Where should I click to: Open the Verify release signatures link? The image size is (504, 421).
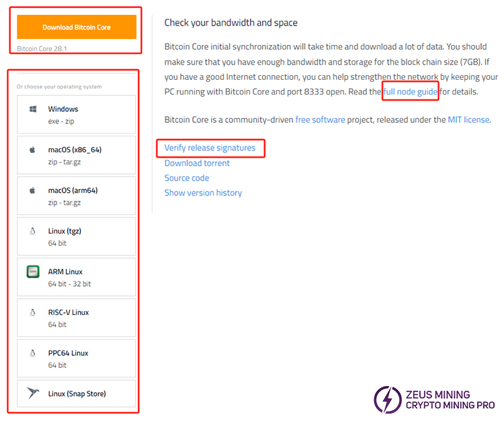pyautogui.click(x=210, y=148)
